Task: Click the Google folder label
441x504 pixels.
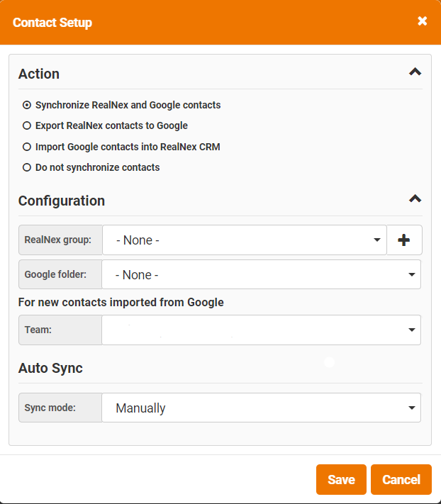Action: (x=55, y=274)
